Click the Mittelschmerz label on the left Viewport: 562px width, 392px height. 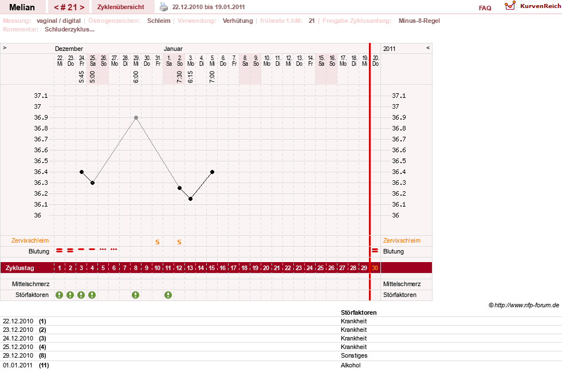pos(30,284)
